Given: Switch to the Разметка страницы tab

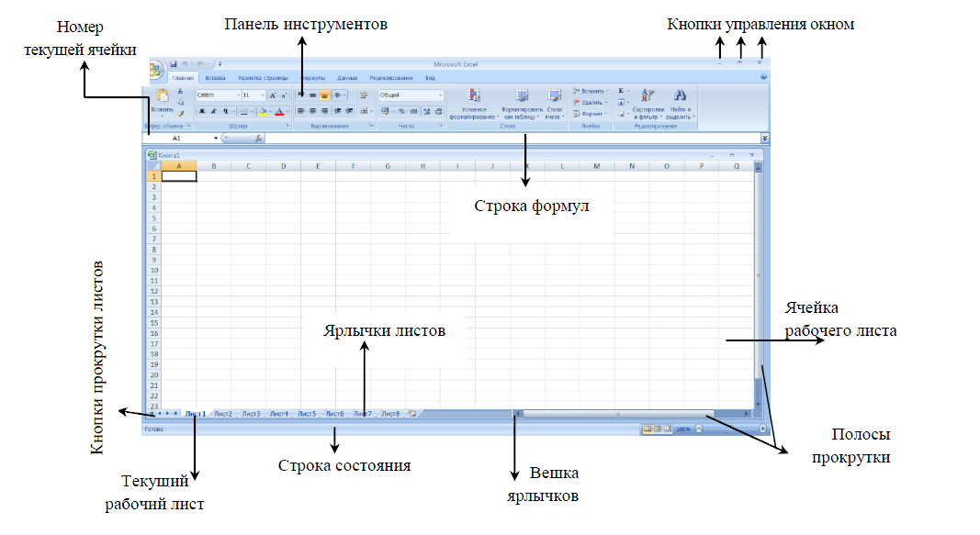Looking at the screenshot, I should 263,78.
